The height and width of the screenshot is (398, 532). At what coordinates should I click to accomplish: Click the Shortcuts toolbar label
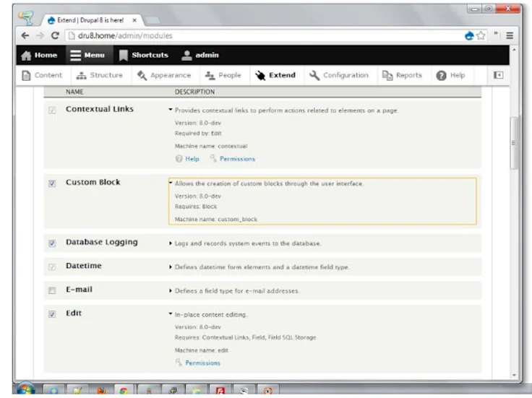tap(150, 56)
